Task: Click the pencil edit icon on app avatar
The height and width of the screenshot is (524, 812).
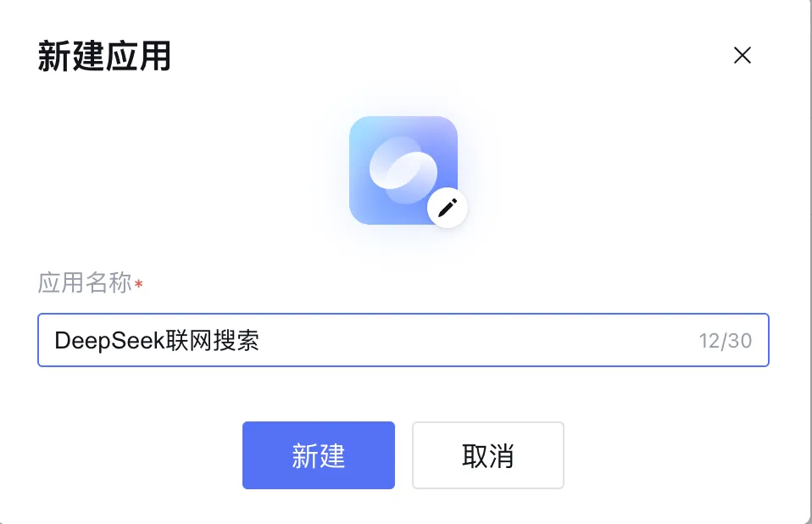Action: click(448, 208)
